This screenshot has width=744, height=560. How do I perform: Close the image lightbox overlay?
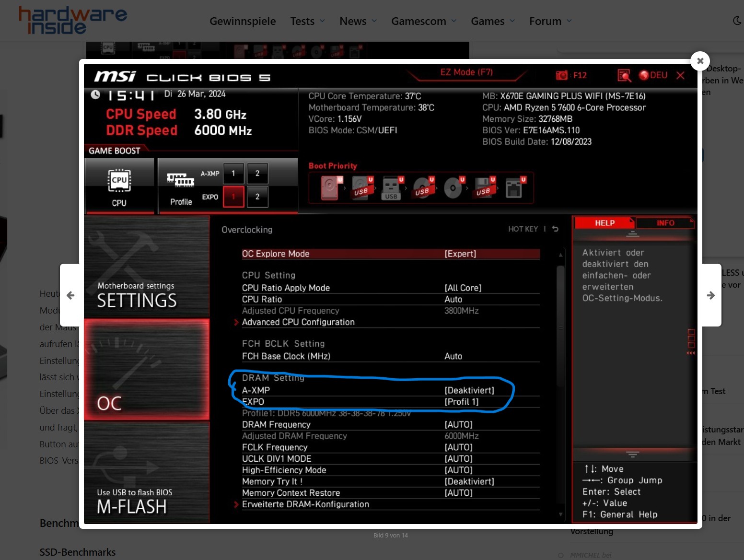click(700, 61)
